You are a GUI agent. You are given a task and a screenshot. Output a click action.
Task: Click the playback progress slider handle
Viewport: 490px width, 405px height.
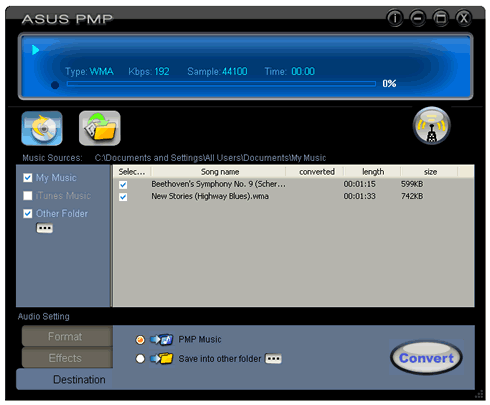click(55, 85)
